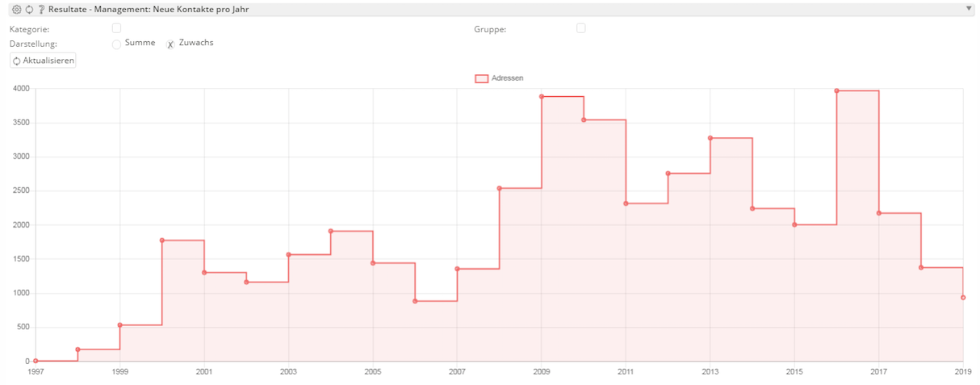
Task: Click the reload icon in the panel header
Action: 29,10
